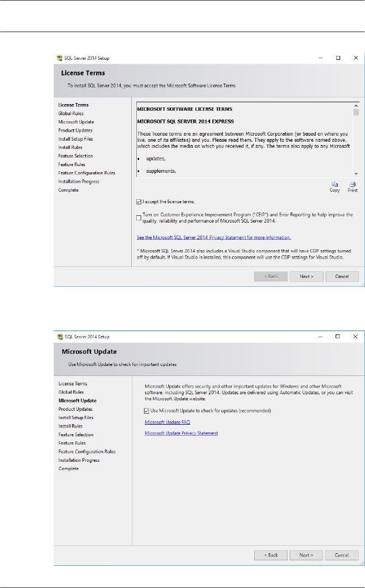Select 'Feature Selection' in License Terms window sidebar
This screenshot has height=588, width=365.
(x=75, y=156)
